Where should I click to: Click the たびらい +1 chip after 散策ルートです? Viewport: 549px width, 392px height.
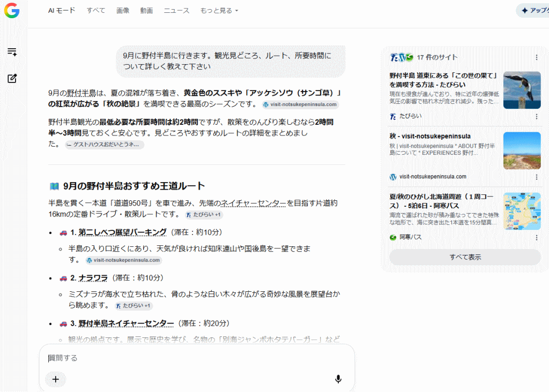[204, 215]
